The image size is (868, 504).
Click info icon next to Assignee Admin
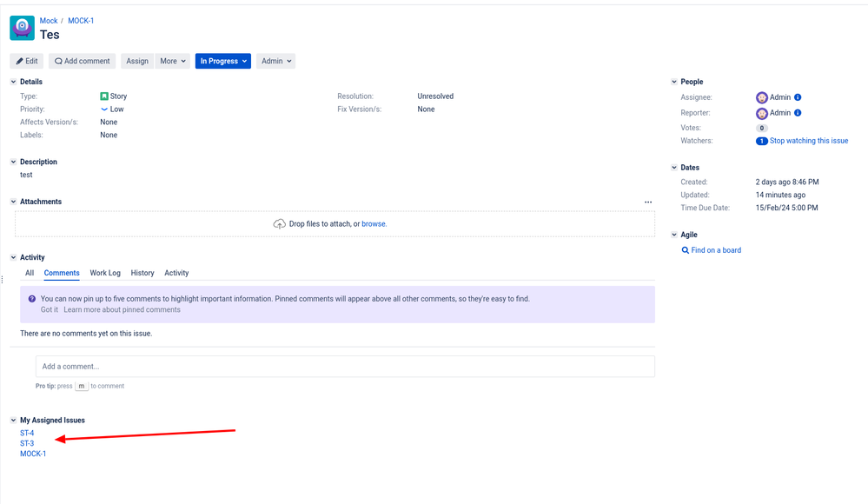(x=798, y=97)
